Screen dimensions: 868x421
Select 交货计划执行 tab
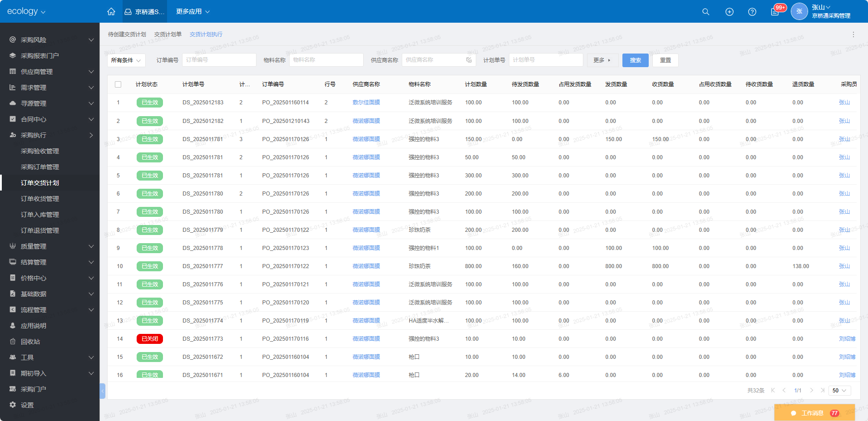click(206, 34)
